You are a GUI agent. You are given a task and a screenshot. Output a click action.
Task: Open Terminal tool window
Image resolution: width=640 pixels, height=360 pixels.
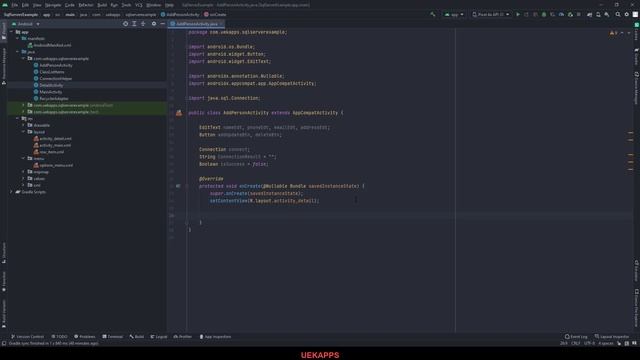click(113, 337)
